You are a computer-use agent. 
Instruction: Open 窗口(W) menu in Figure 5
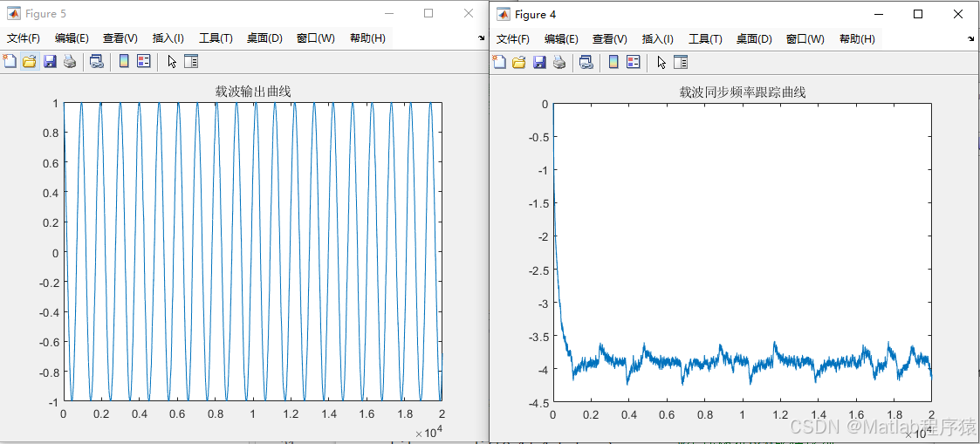tap(316, 38)
